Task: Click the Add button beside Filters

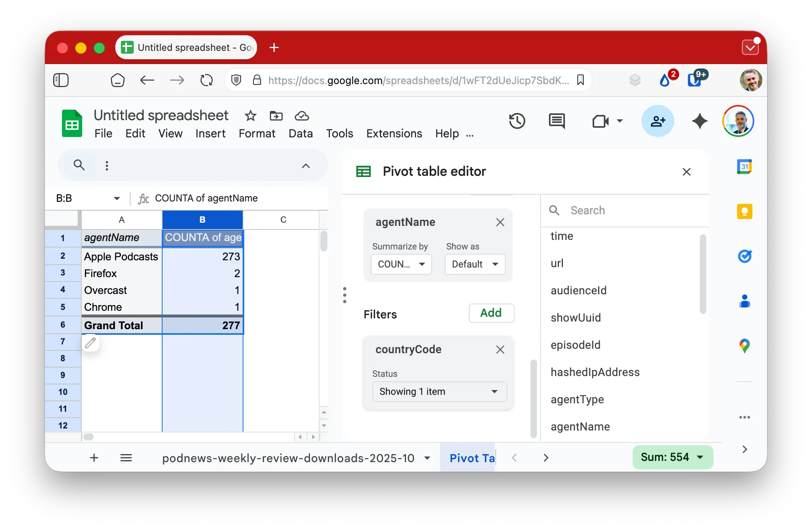Action: pyautogui.click(x=491, y=313)
